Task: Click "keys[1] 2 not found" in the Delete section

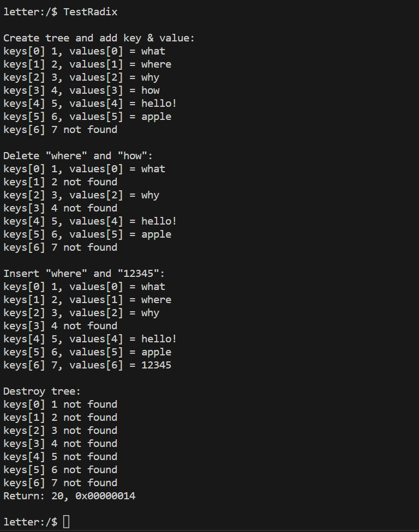Action: click(60, 182)
